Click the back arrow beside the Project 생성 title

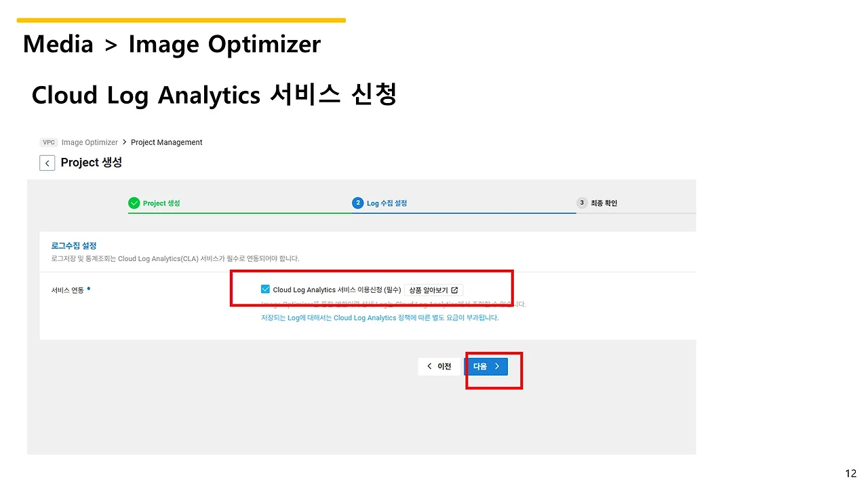coord(47,163)
